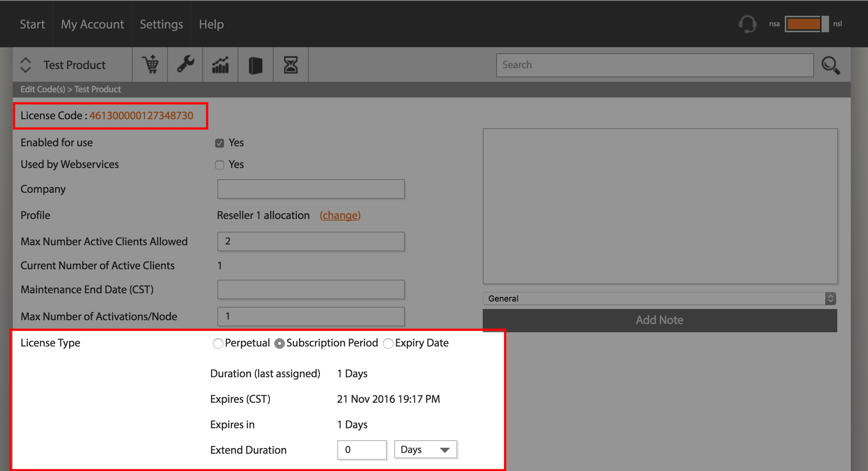Screen dimensions: 868x471
Task: Follow the (change) profile link
Action: click(340, 215)
